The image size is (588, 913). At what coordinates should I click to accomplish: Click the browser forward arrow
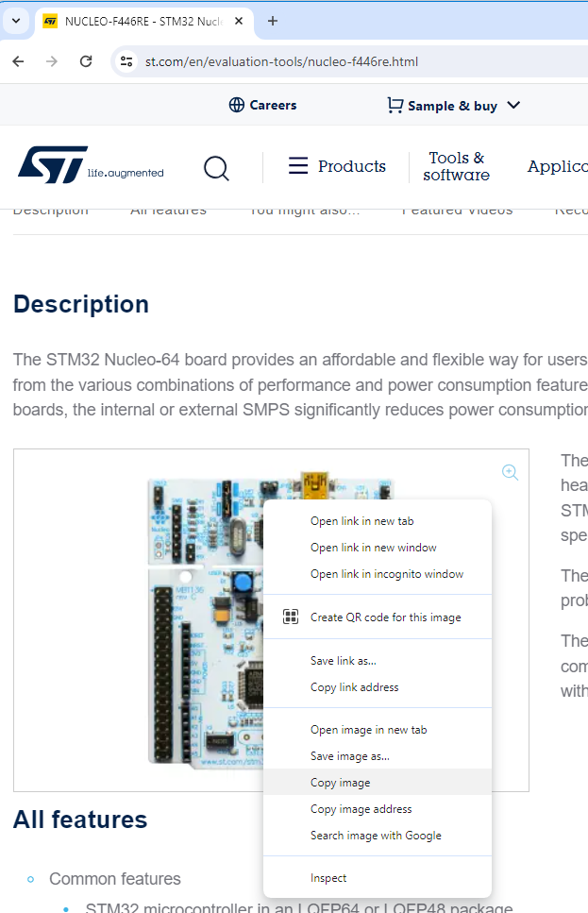point(52,61)
